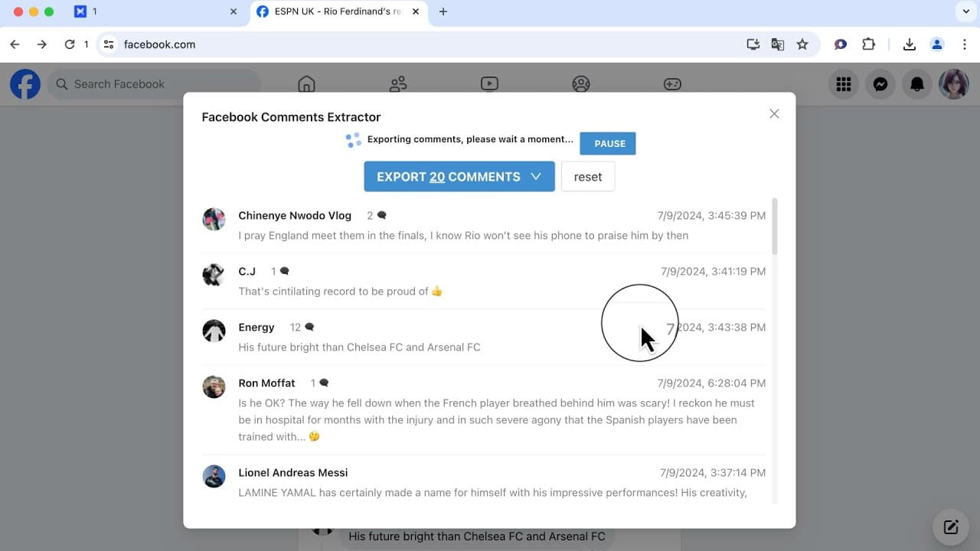The width and height of the screenshot is (980, 551).
Task: Click the install app icon in address bar
Action: coord(753,44)
